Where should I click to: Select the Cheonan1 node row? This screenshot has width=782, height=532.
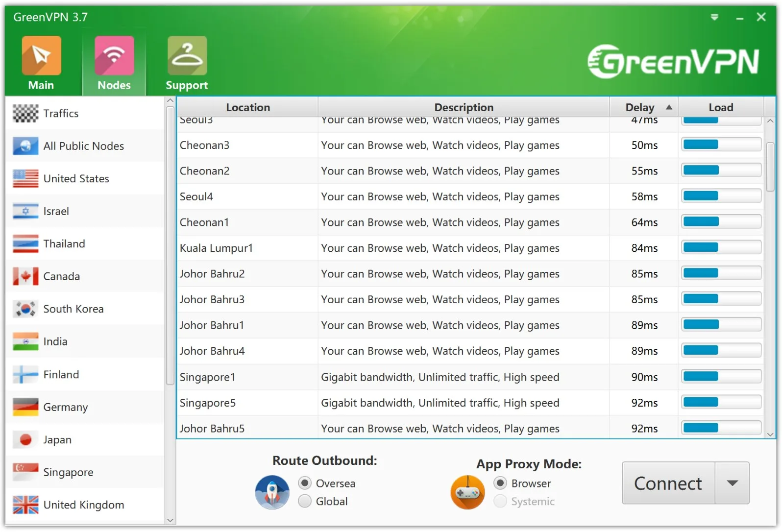pyautogui.click(x=470, y=222)
